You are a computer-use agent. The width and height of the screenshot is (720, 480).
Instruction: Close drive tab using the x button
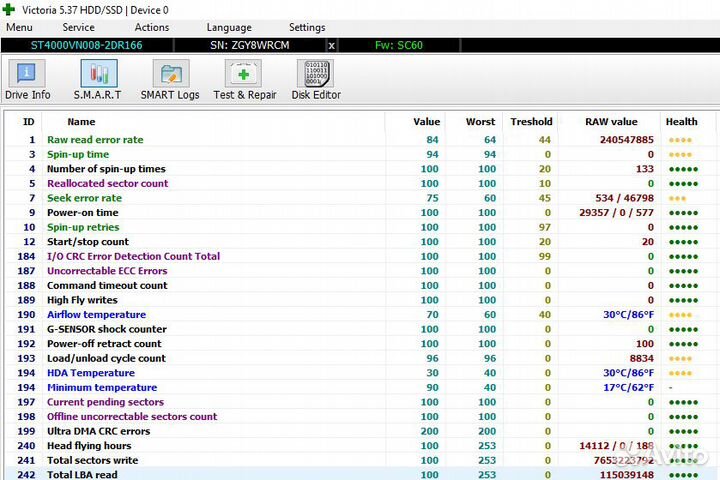(332, 45)
